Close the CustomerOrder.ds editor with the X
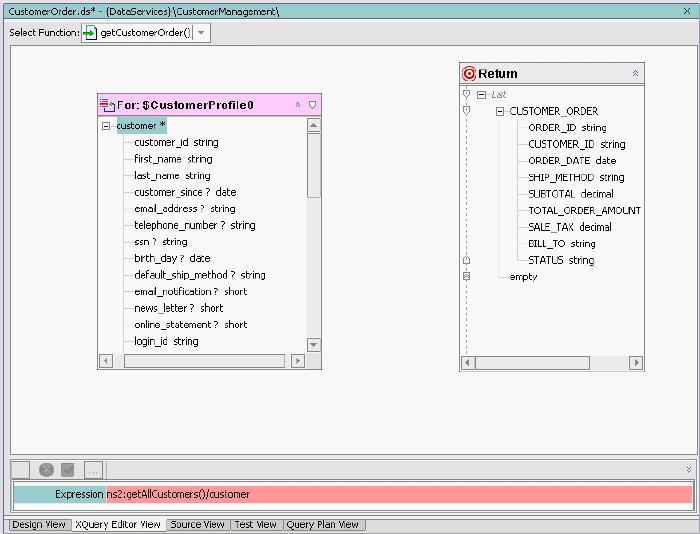Image resolution: width=700 pixels, height=534 pixels. pos(687,11)
